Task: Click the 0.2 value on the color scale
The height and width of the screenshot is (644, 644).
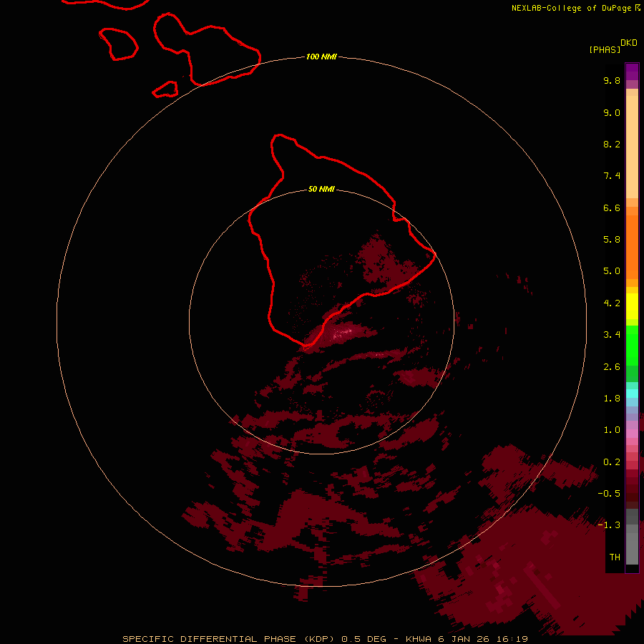Action: coord(612,462)
